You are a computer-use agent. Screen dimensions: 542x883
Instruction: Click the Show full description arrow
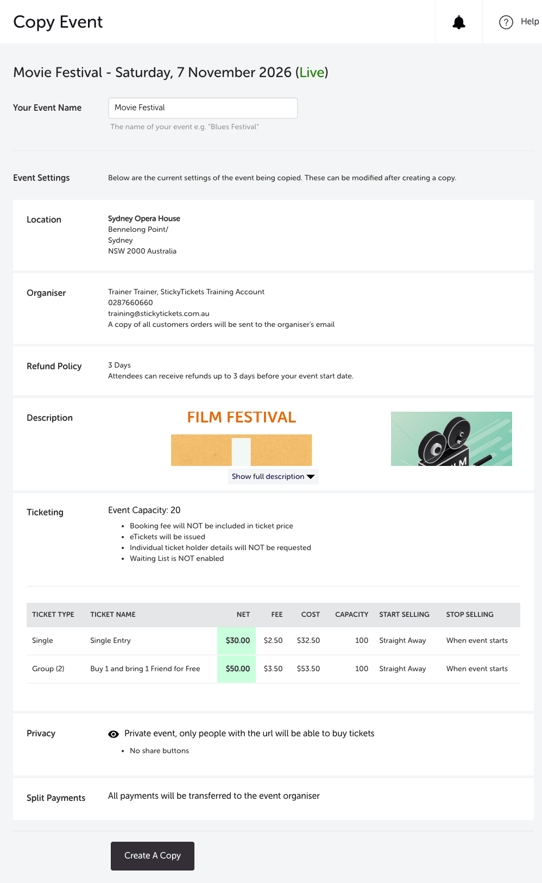coord(310,476)
